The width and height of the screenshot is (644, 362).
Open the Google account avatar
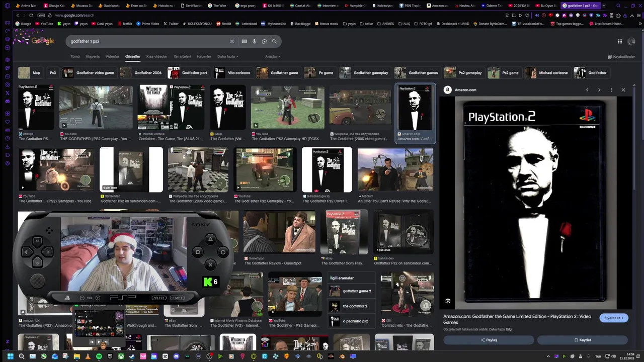(x=631, y=41)
